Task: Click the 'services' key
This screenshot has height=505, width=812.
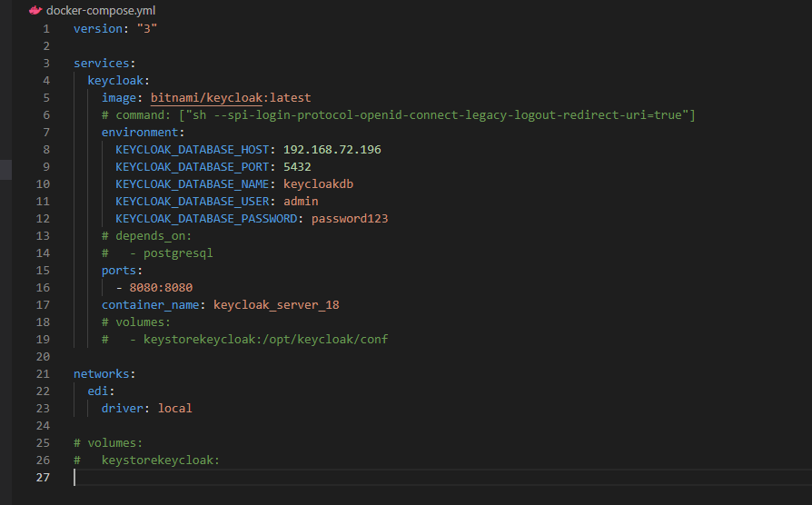Action: pyautogui.click(x=101, y=64)
